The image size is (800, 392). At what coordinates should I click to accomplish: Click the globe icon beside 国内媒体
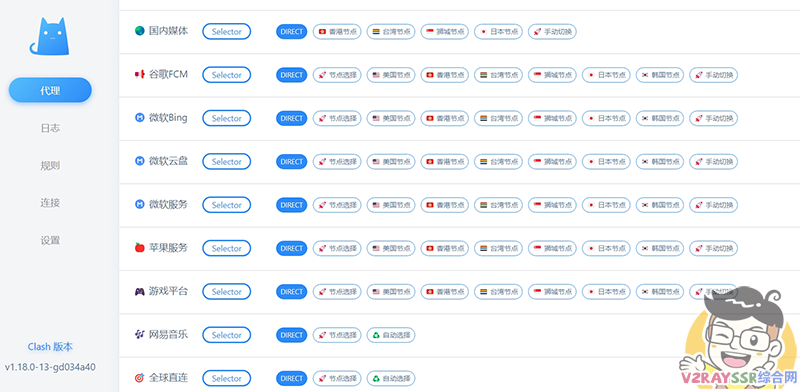139,31
